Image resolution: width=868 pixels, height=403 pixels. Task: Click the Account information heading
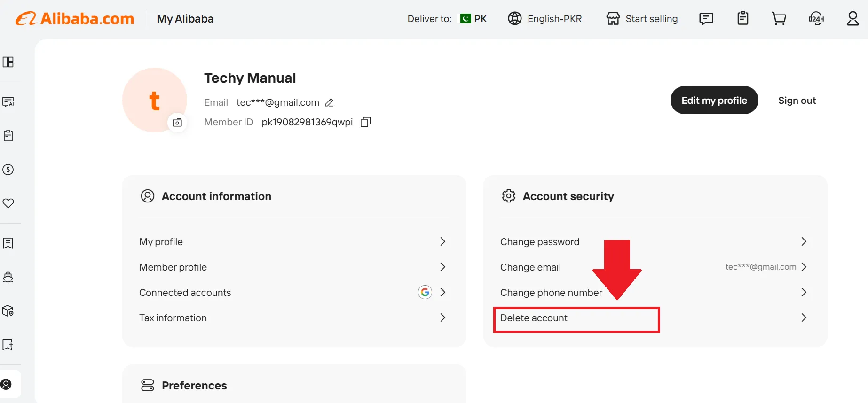[216, 196]
